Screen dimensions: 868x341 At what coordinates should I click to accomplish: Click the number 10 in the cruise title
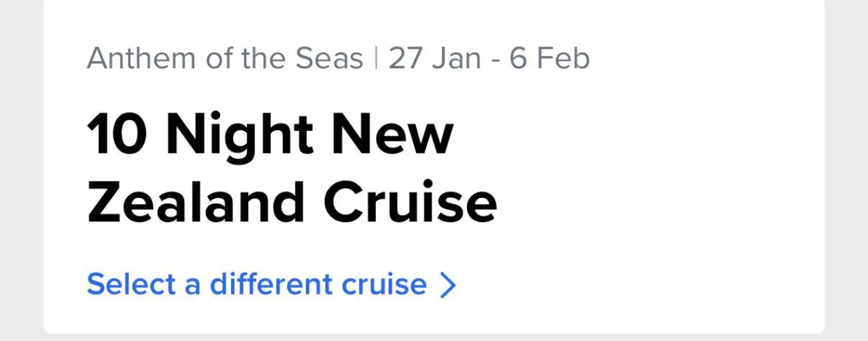[117, 134]
